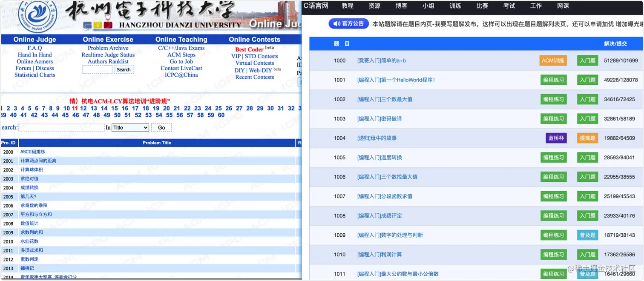
Task: Click page number 10 in pagination
Action: pos(66,108)
